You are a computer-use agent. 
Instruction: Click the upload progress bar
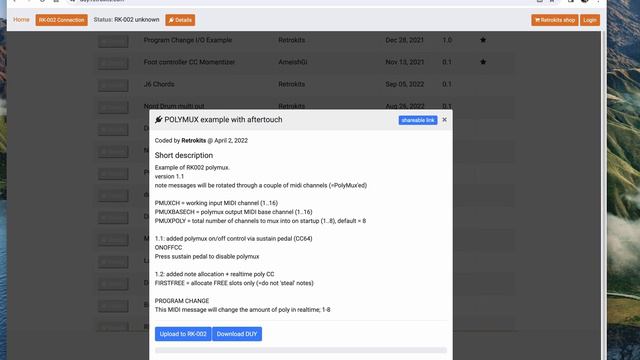click(x=301, y=350)
